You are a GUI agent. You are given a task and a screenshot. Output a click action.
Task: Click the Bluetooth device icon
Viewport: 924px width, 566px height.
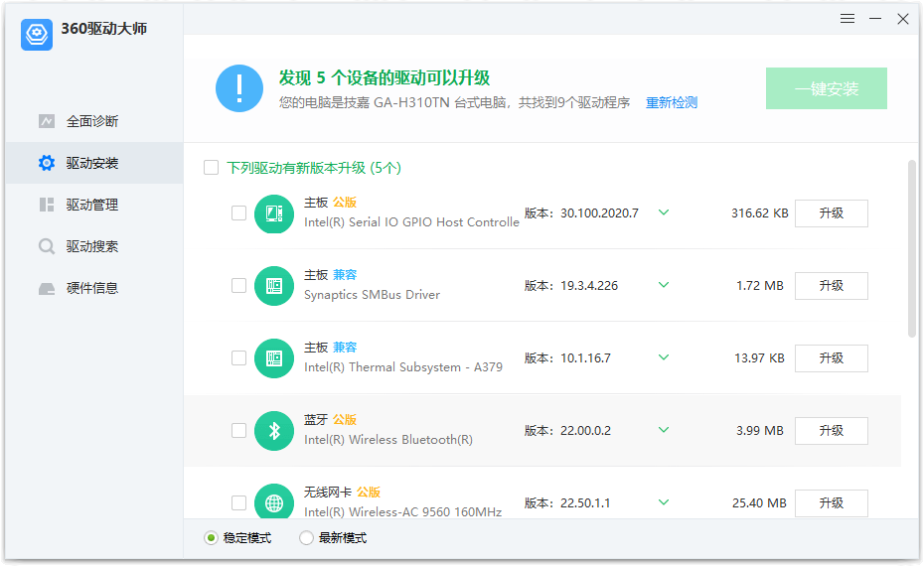[274, 431]
